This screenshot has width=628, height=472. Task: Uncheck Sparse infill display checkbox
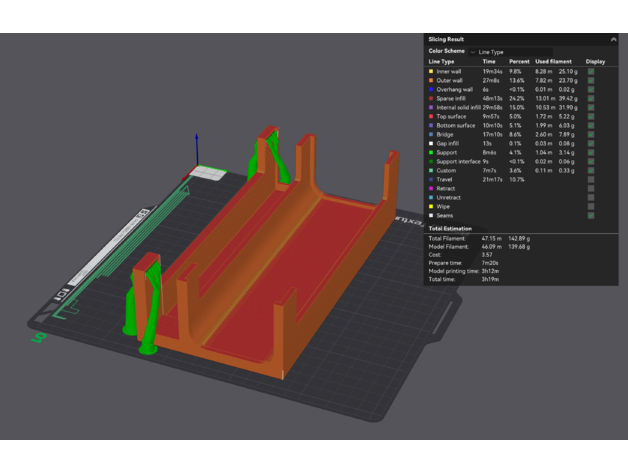click(591, 99)
